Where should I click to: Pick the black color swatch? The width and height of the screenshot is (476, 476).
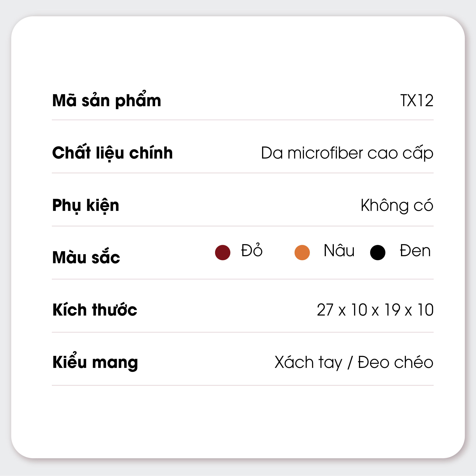377,252
